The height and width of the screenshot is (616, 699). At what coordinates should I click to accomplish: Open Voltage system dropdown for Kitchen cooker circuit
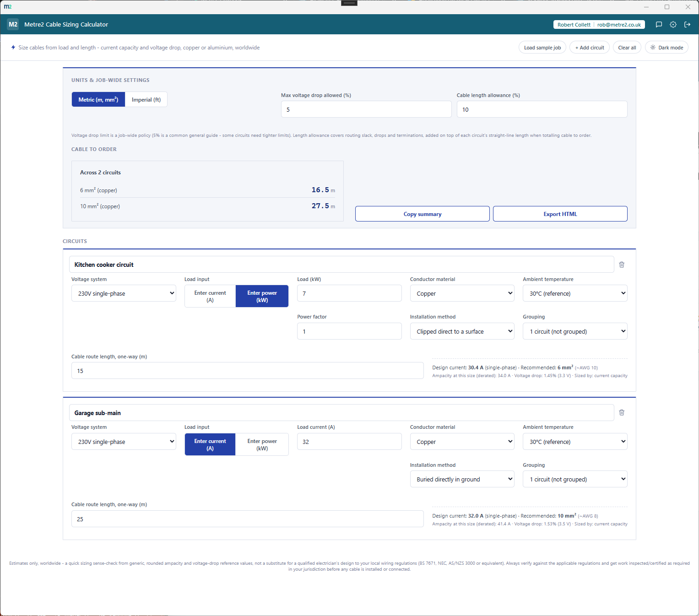[x=124, y=293]
